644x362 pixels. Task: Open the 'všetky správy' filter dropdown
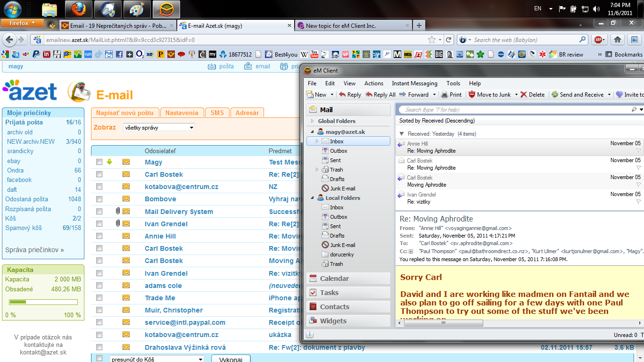pyautogui.click(x=159, y=127)
